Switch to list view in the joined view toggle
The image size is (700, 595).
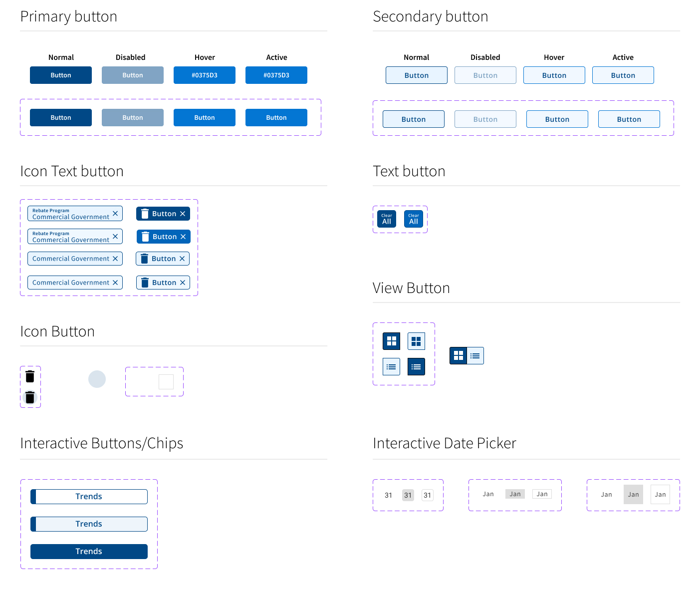point(475,356)
